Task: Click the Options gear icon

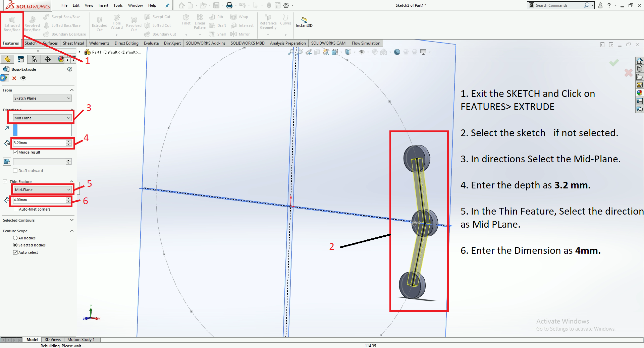Action: pos(286,5)
